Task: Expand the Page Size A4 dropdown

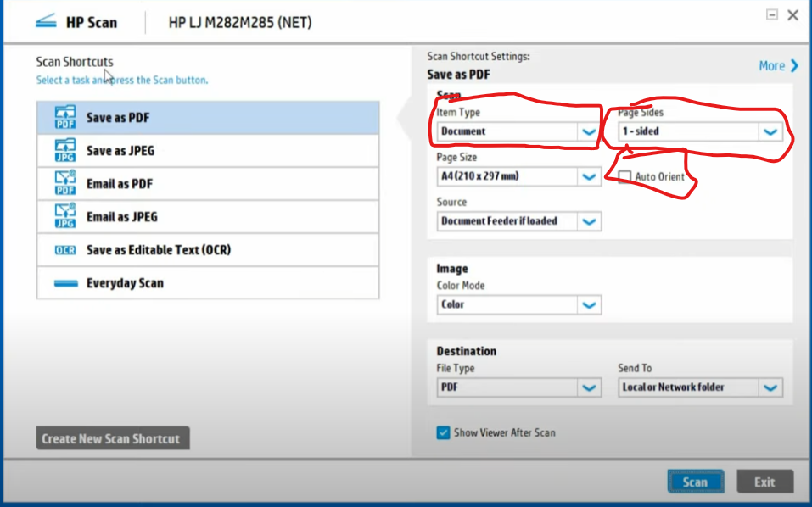Action: click(588, 176)
